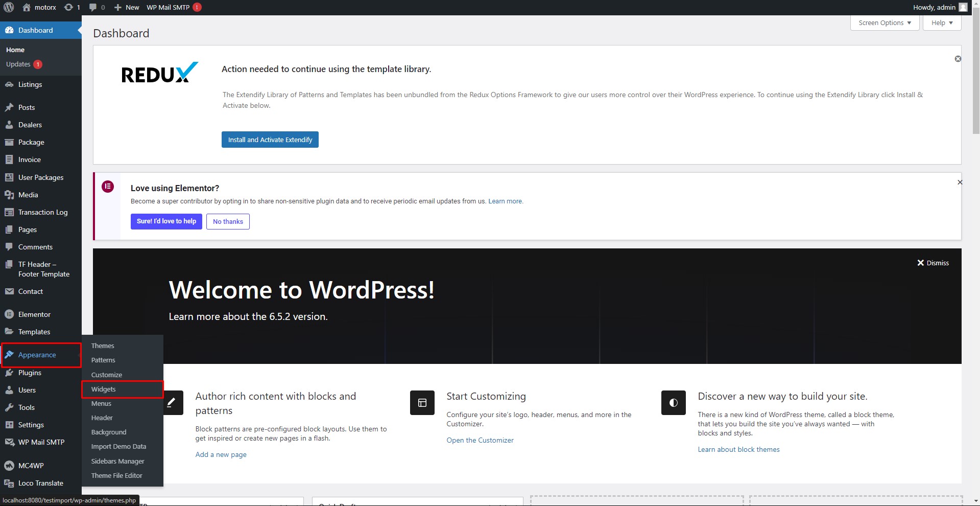Click the Sure! I'd love to help button
The image size is (980, 506).
pos(166,221)
